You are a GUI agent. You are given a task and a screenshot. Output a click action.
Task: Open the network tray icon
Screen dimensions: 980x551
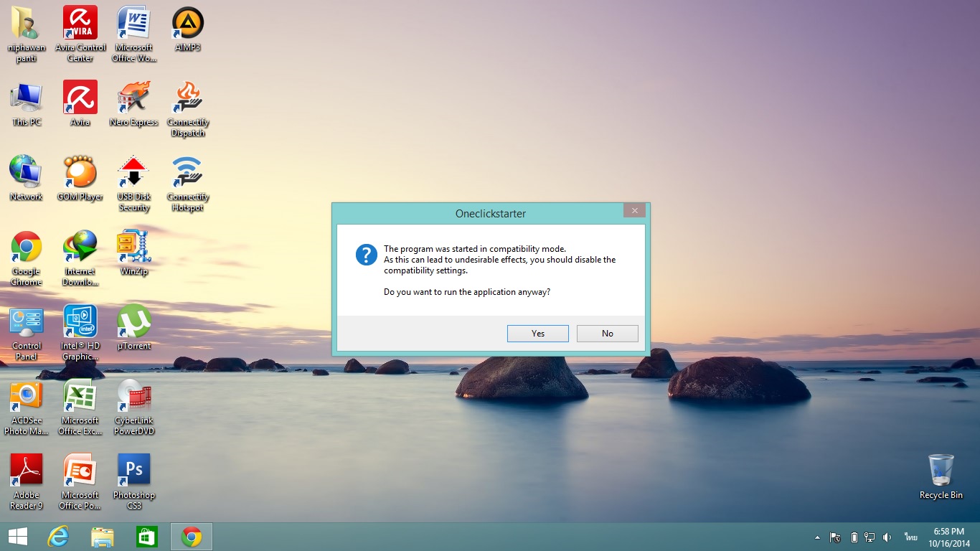[870, 537]
